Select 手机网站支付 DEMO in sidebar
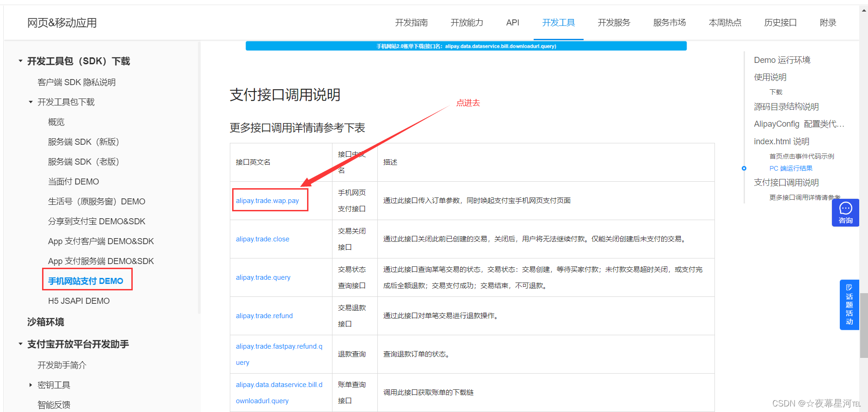This screenshot has width=868, height=412. [86, 281]
